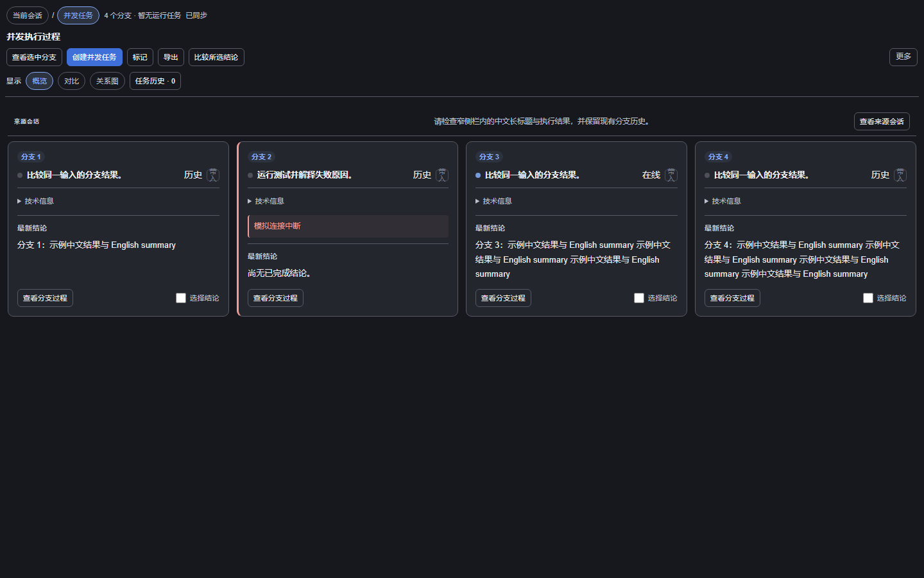924x578 pixels.
Task: Click title 运行测试并解释失败原因。
Action: coord(305,175)
